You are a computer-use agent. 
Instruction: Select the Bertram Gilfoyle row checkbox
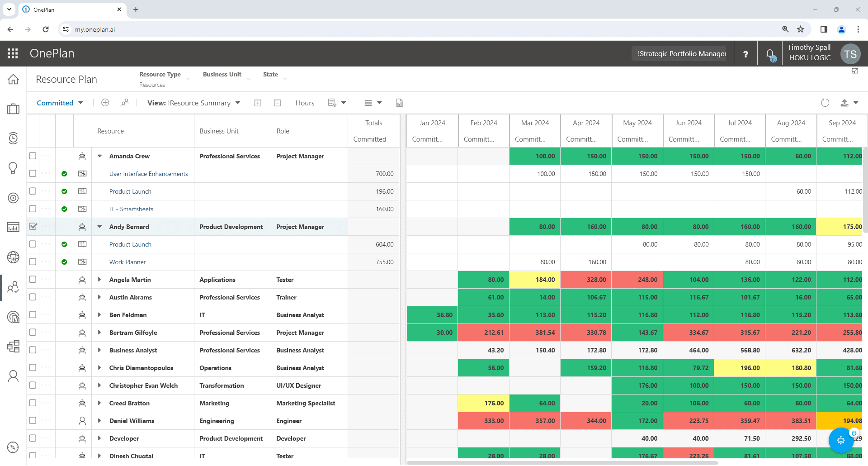[33, 332]
